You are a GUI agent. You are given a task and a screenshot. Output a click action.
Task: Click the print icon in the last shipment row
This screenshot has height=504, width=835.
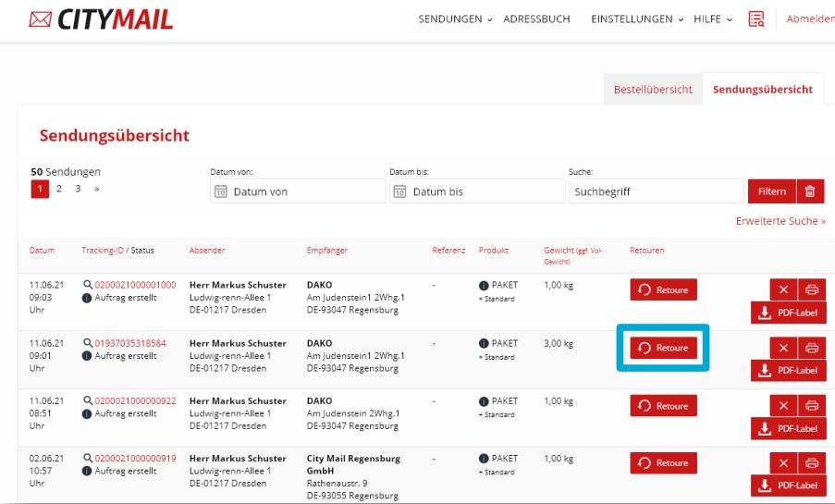pos(812,463)
